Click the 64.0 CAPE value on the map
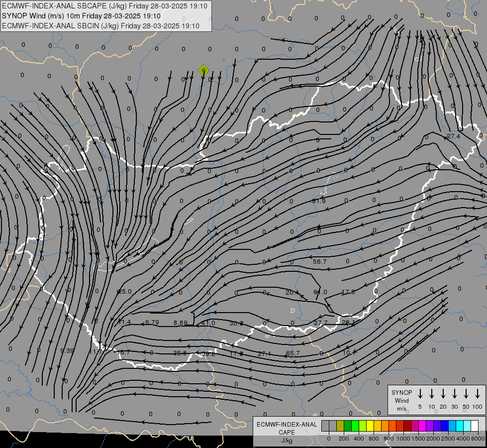The image size is (487, 448). [320, 292]
